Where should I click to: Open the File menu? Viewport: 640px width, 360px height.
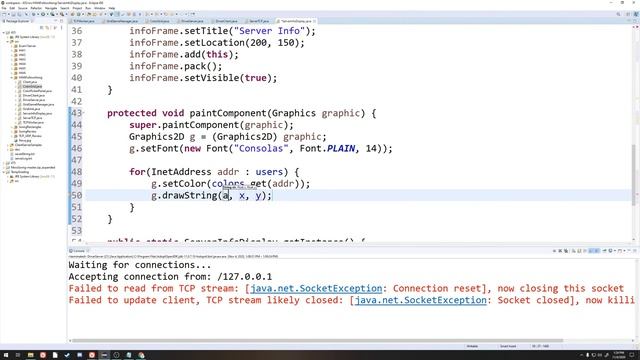coord(4,8)
